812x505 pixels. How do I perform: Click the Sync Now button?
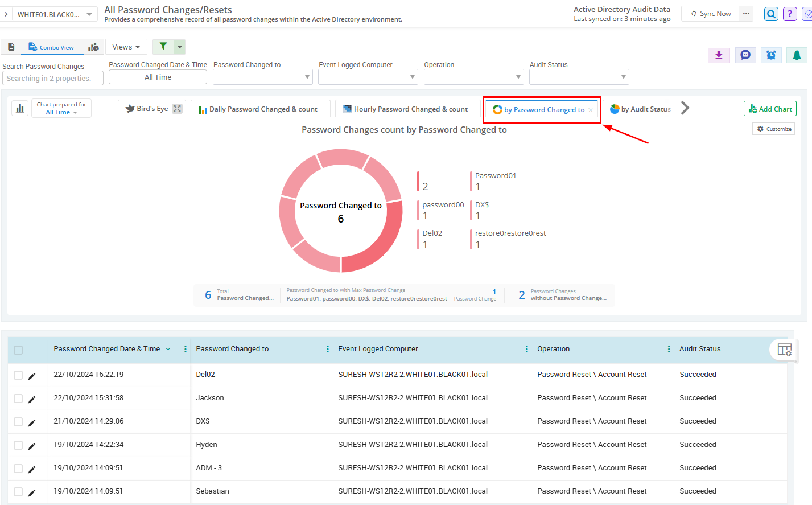click(711, 14)
